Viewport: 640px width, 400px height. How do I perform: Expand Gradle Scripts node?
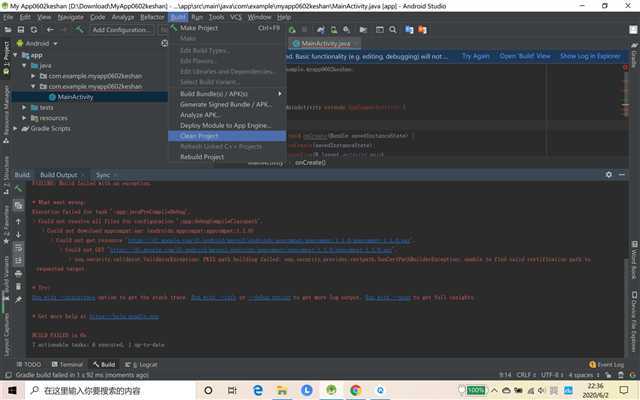pyautogui.click(x=16, y=129)
